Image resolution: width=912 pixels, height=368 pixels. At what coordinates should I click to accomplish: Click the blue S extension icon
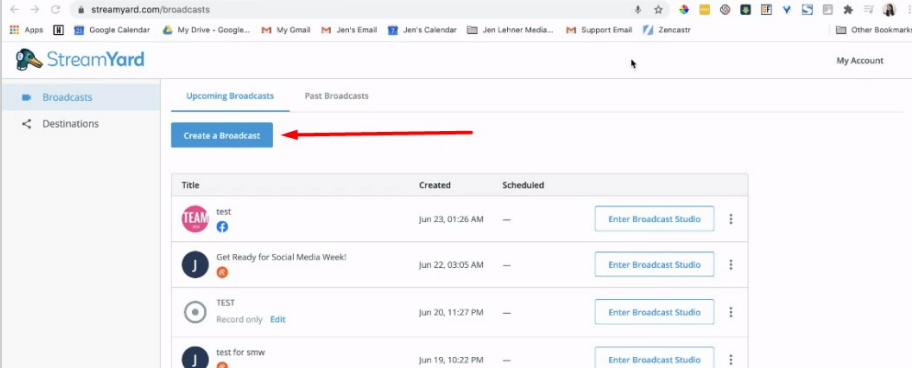coord(807,9)
